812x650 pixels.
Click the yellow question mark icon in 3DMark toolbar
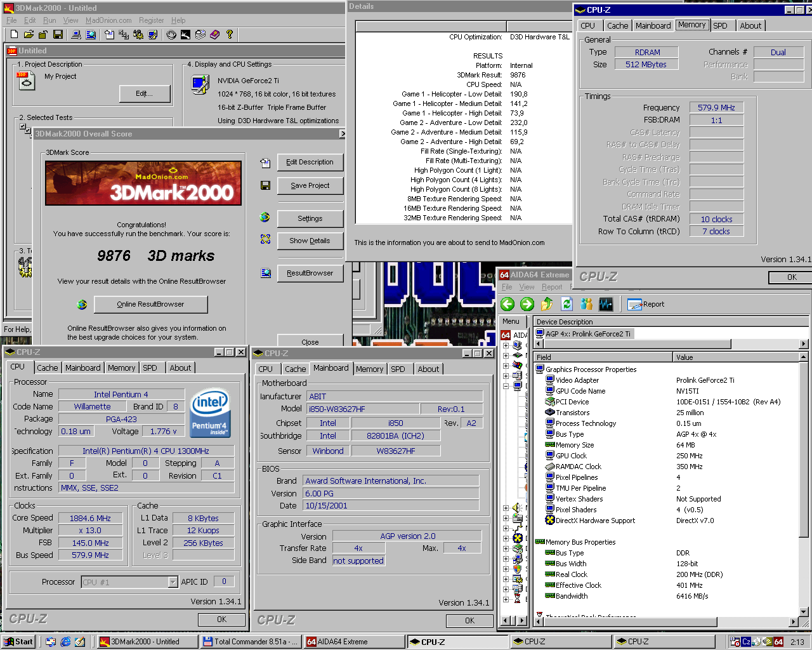click(230, 34)
